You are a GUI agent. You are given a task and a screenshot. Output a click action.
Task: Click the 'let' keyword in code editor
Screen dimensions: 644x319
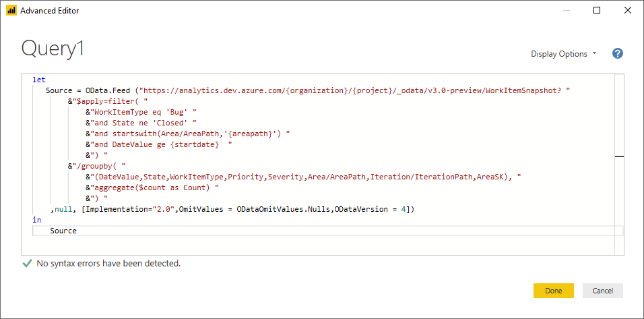[x=39, y=80]
